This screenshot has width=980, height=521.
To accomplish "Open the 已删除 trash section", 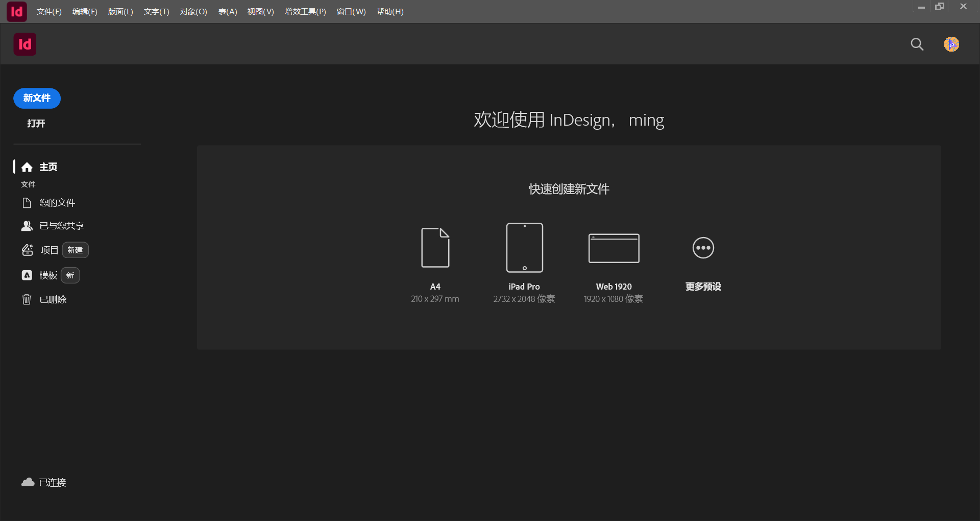I will [53, 299].
